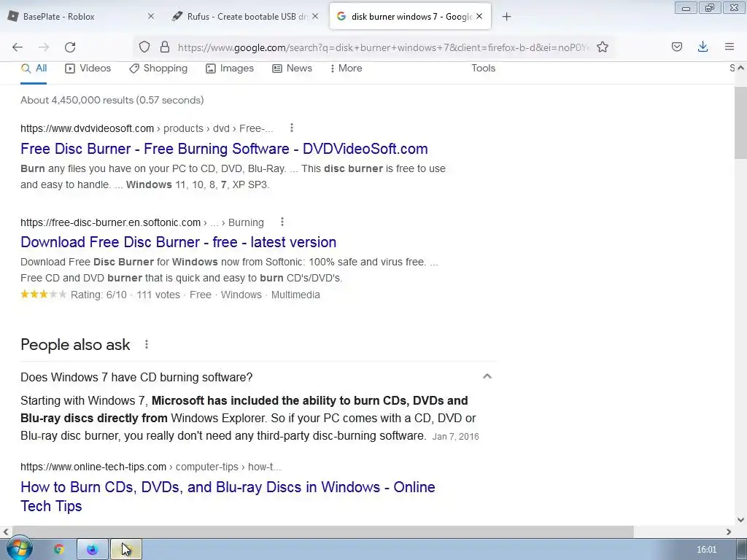Open the www.dvdvideosoft.com URL breadcrumb
The image size is (747, 560).
(x=147, y=128)
